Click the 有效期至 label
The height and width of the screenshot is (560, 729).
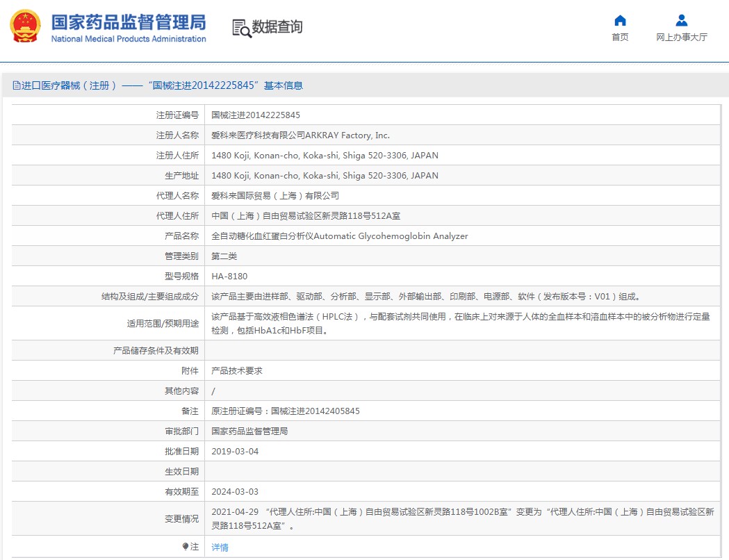(181, 492)
